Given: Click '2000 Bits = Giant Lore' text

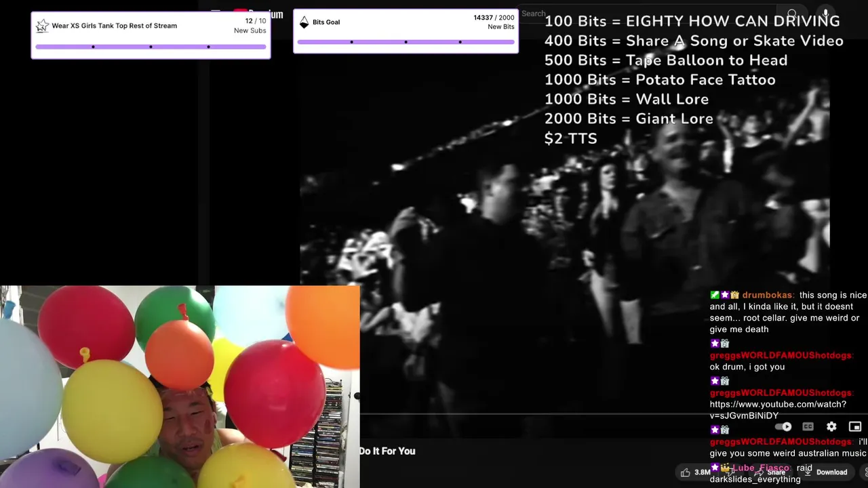Looking at the screenshot, I should 629,119.
